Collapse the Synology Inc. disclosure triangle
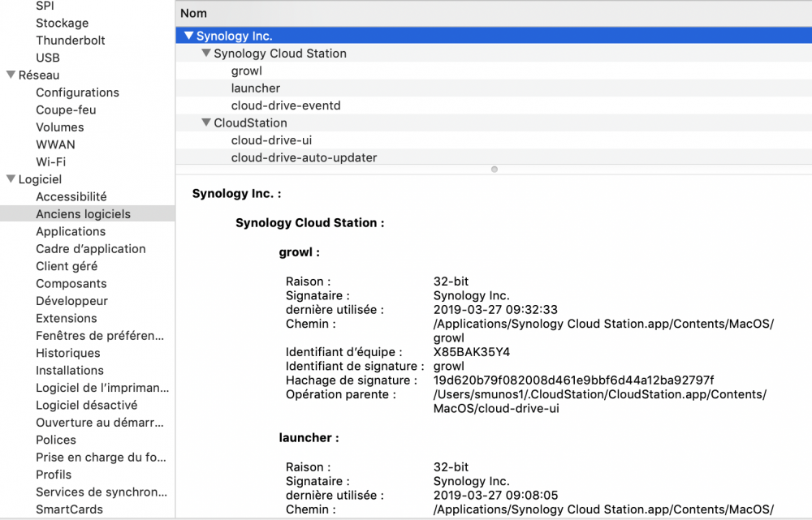The image size is (812, 520). 188,36
